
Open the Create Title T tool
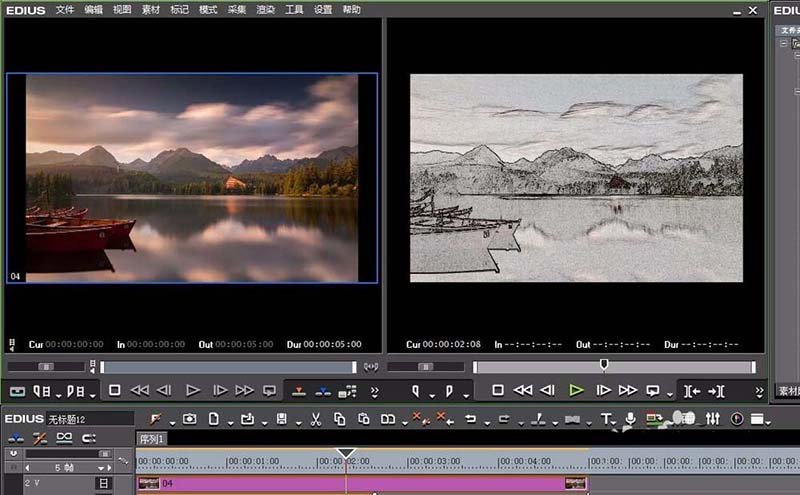pyautogui.click(x=606, y=419)
